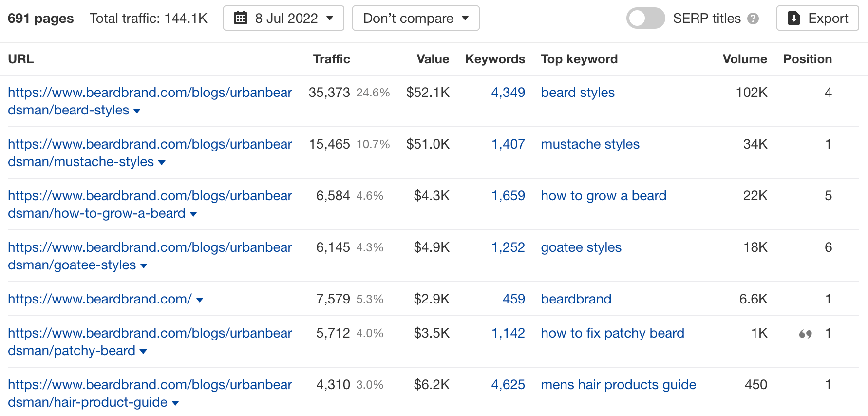Toggle the SERP titles switch

pyautogui.click(x=646, y=19)
